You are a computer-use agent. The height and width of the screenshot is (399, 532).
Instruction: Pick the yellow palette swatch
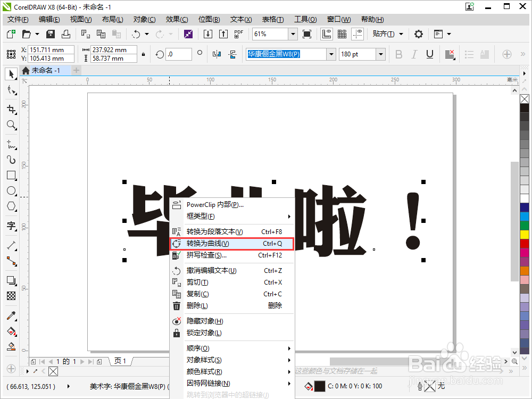(x=525, y=234)
